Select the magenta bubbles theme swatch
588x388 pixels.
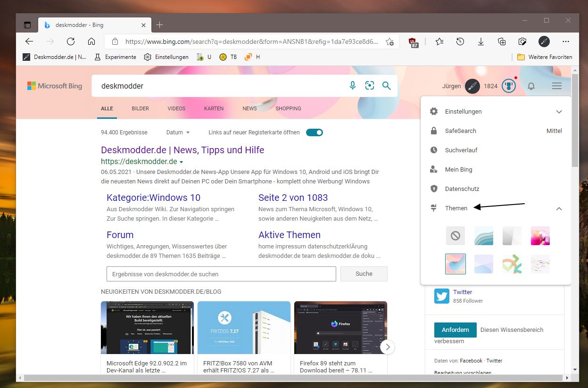(540, 236)
